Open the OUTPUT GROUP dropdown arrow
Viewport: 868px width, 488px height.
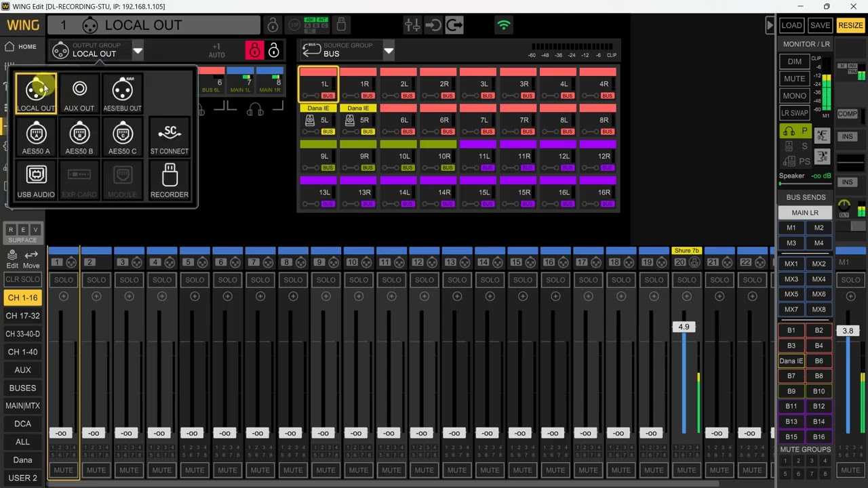coord(138,50)
